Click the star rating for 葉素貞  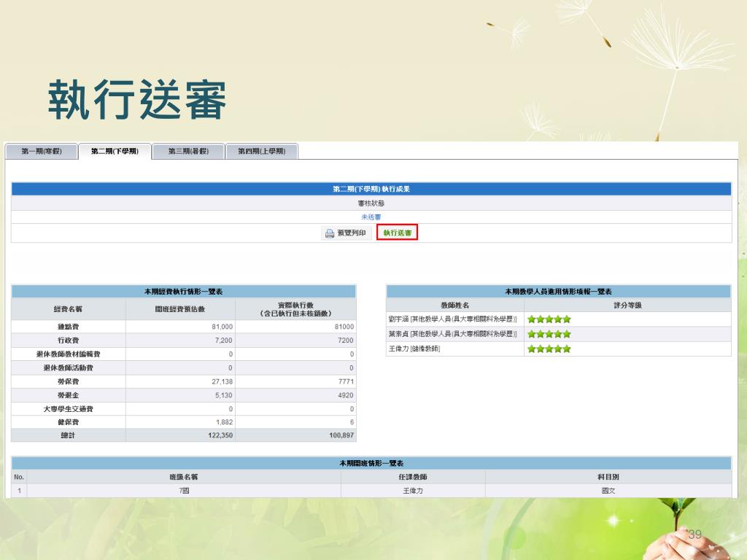pyautogui.click(x=549, y=334)
